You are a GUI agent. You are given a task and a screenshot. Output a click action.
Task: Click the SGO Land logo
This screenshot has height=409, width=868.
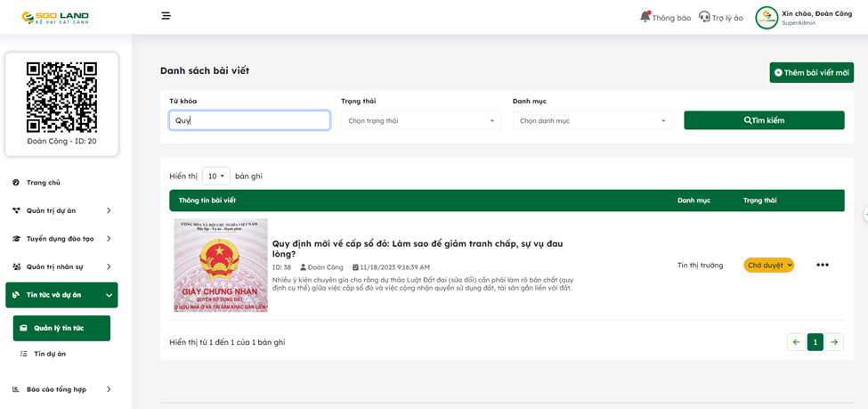(55, 17)
